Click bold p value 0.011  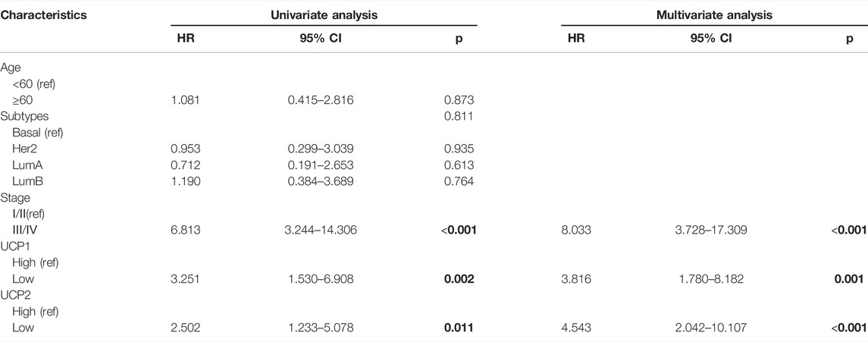[462, 328]
